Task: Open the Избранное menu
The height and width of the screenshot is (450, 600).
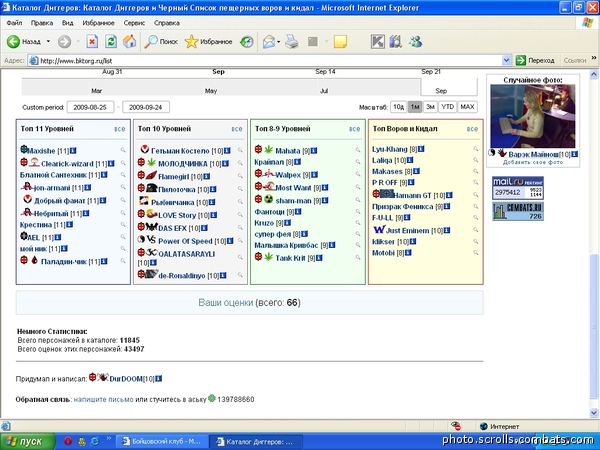Action: coord(98,23)
